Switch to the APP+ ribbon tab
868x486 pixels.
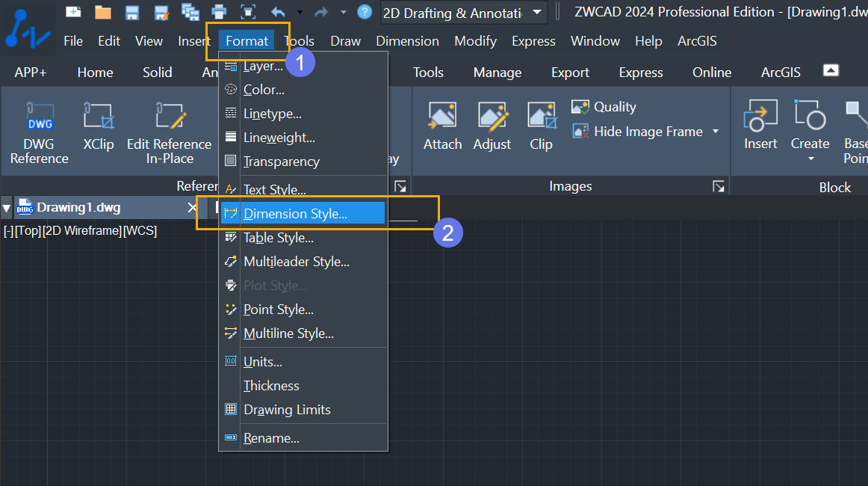point(31,73)
